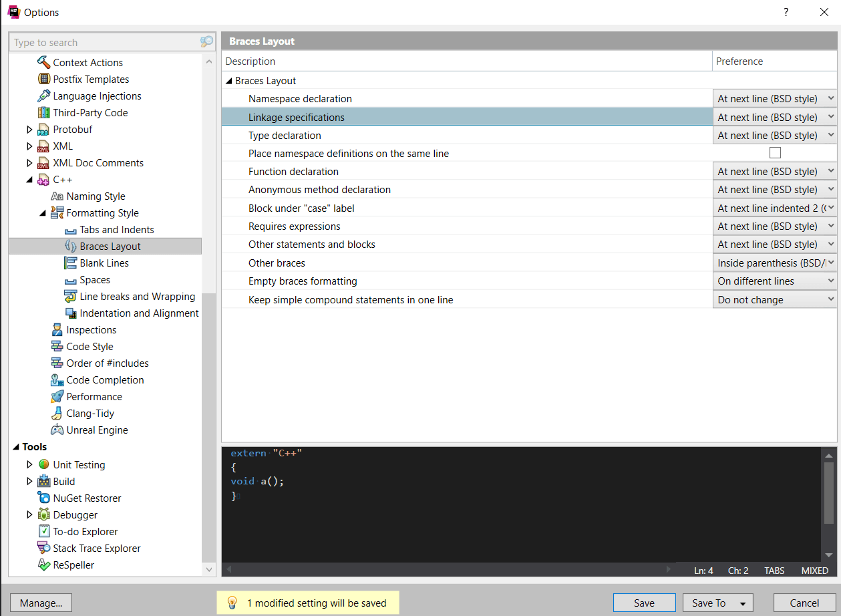Click the Code Completion icon

pos(57,380)
